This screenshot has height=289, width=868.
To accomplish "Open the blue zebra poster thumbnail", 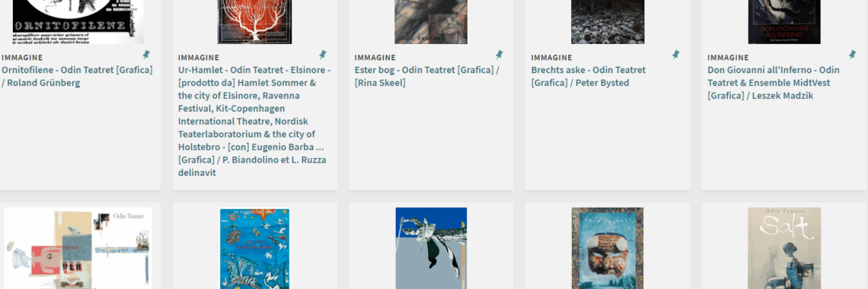I will 254,248.
